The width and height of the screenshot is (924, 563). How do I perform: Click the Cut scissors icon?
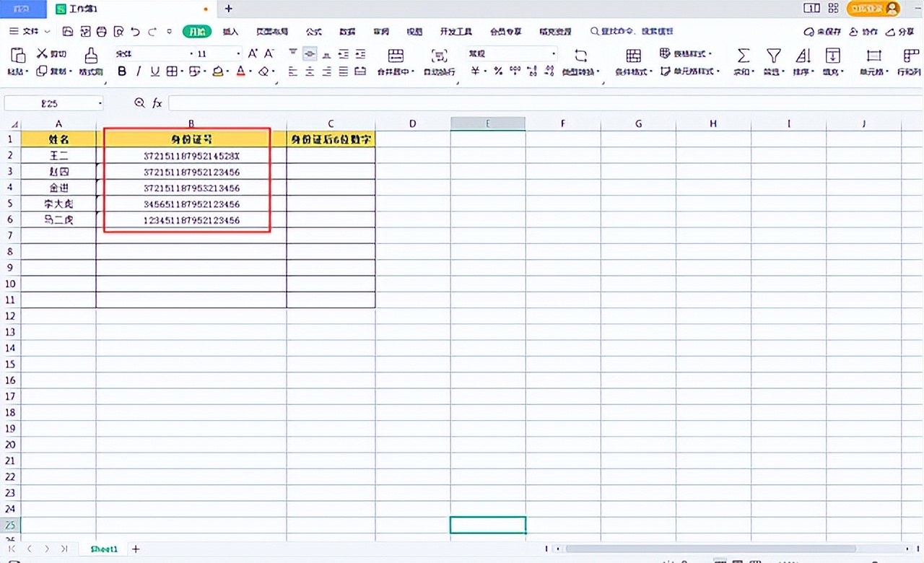tap(42, 54)
